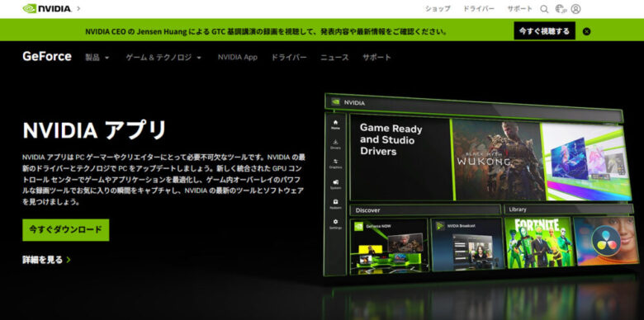Click the 今すぐ視聴する button
Screen dimensions: 644x320
coord(544,31)
